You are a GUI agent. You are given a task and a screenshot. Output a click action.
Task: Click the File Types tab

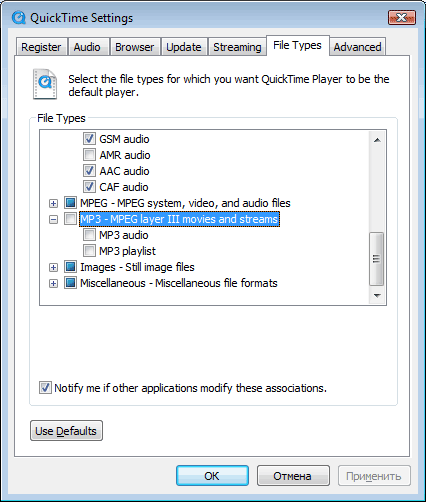(297, 45)
